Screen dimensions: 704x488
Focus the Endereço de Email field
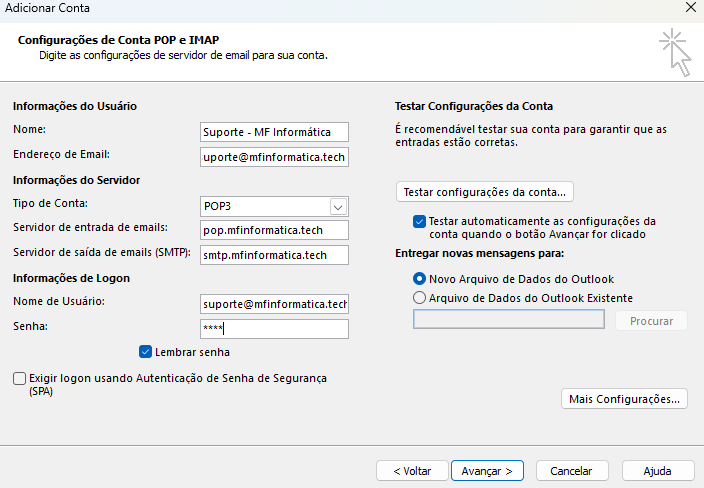(x=273, y=157)
